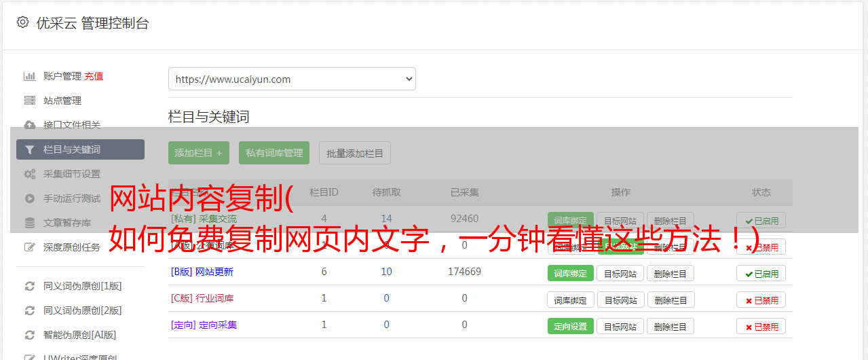
Task: Open 采集细节设置 in the sidebar
Action: 72,174
